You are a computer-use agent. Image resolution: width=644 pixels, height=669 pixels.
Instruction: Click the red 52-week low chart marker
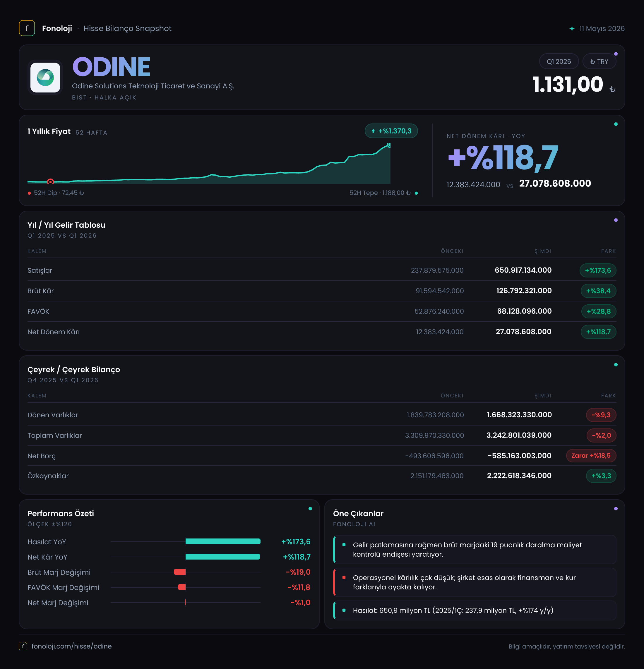click(x=50, y=181)
